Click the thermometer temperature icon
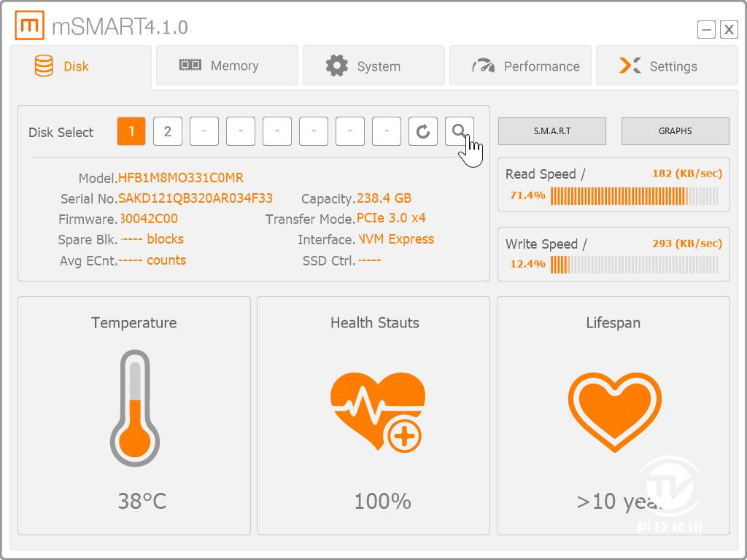Screen dimensions: 747x560 click(135, 408)
